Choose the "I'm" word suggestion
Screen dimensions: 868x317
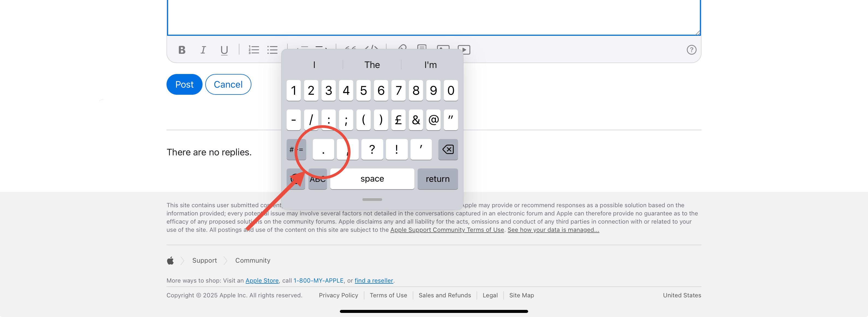click(430, 65)
